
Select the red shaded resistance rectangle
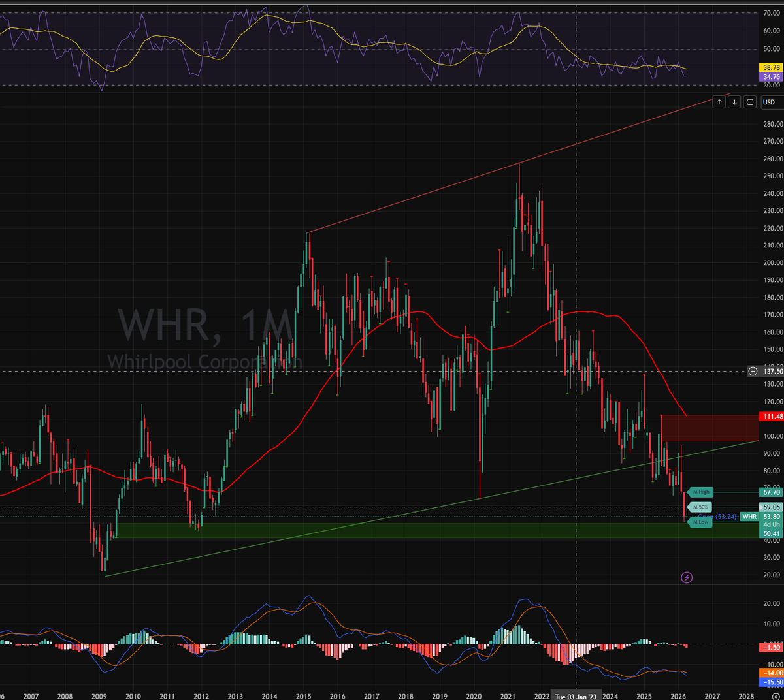(x=710, y=428)
